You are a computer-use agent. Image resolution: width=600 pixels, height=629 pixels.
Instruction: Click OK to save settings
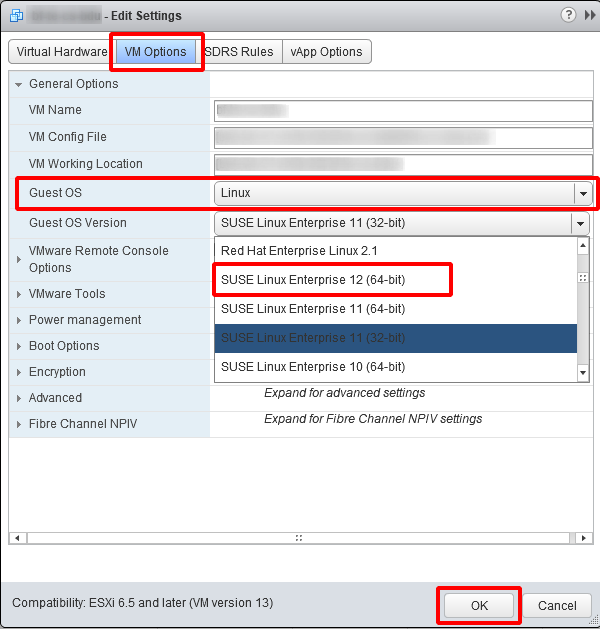point(479,605)
